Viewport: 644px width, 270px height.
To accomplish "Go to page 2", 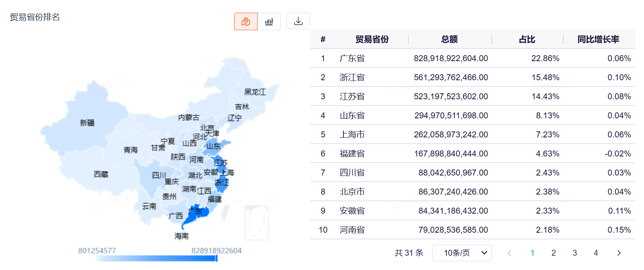I will 553,253.
